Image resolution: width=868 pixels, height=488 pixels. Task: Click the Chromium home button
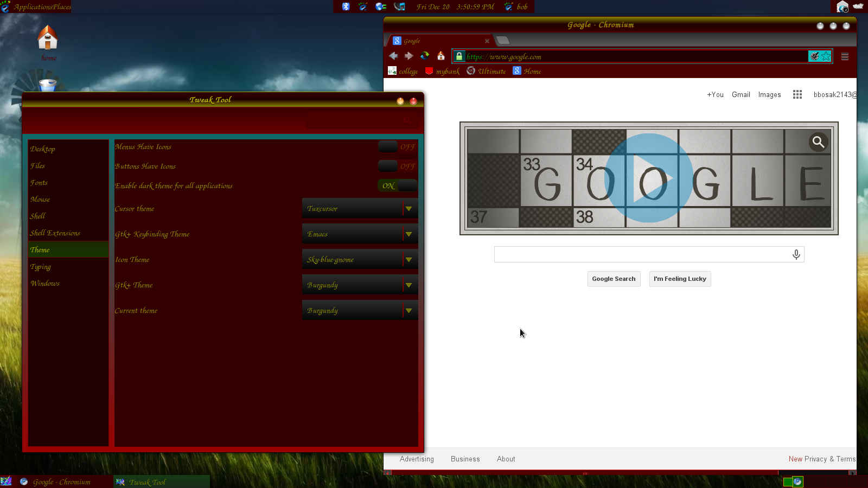[x=441, y=56]
